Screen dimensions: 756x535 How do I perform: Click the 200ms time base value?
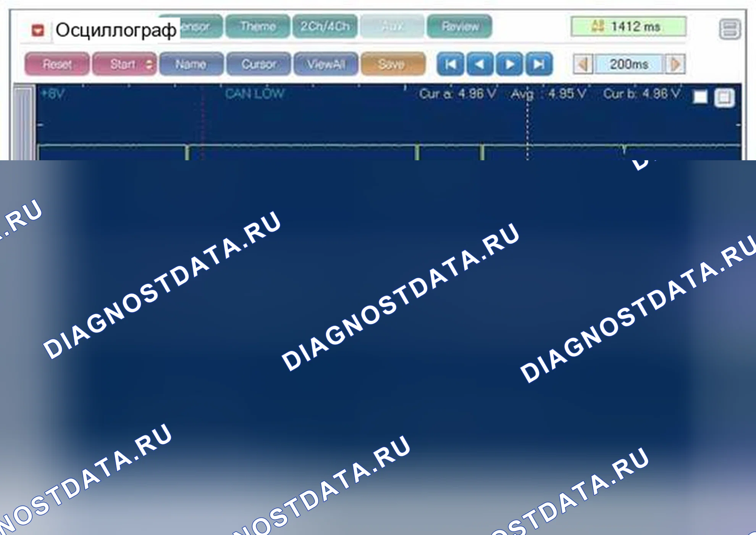point(629,64)
